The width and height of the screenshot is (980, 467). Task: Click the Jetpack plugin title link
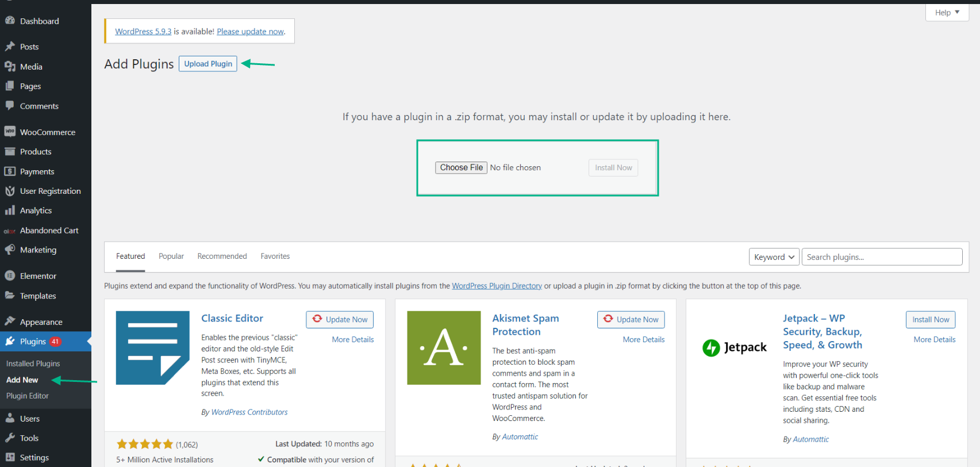823,332
